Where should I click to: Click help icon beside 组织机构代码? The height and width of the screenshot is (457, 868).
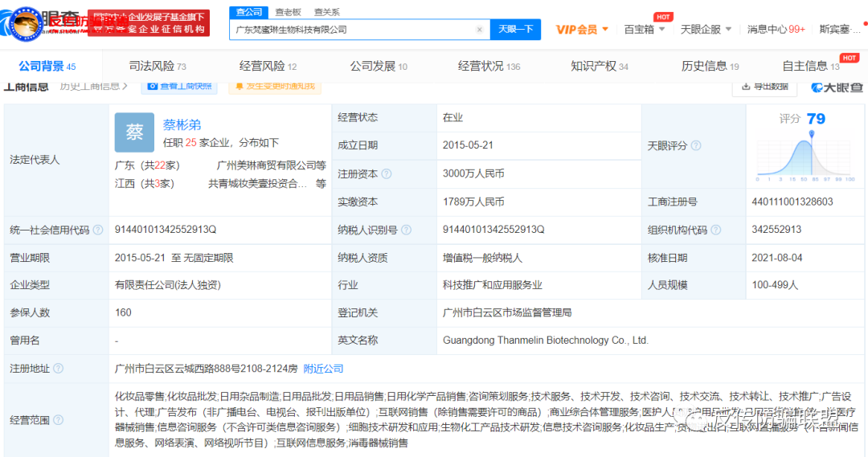click(x=716, y=230)
